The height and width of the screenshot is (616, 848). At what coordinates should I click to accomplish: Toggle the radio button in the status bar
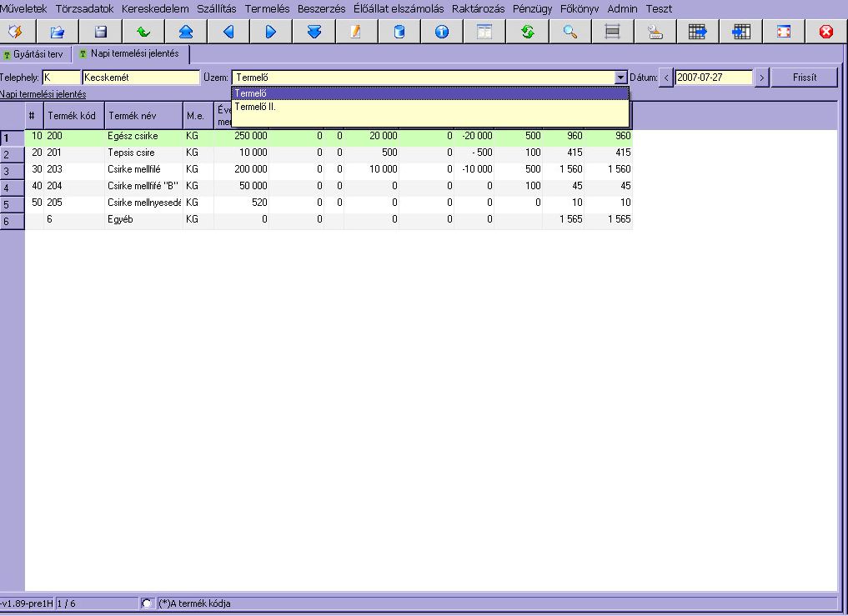[x=148, y=603]
